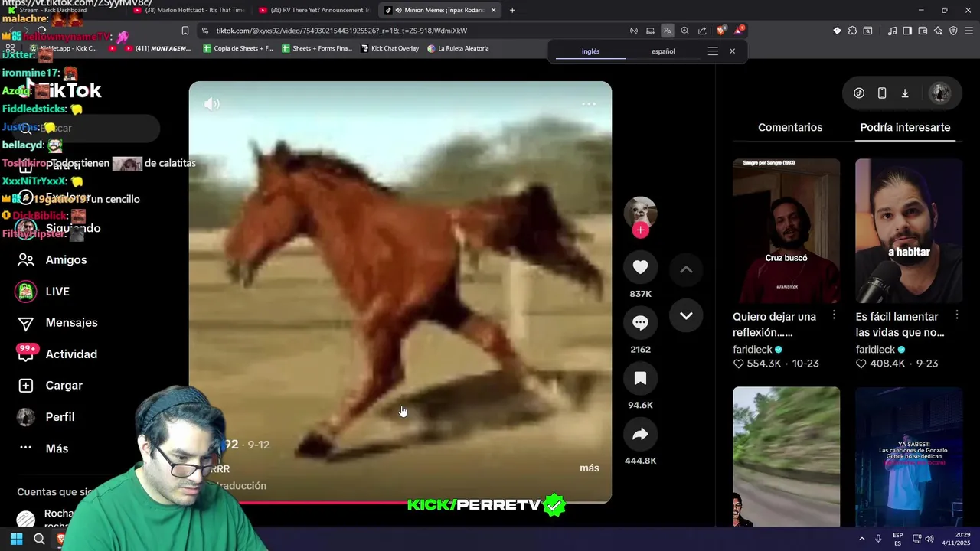Open the comments bubble showing 2162
The image size is (980, 551).
[x=640, y=322]
